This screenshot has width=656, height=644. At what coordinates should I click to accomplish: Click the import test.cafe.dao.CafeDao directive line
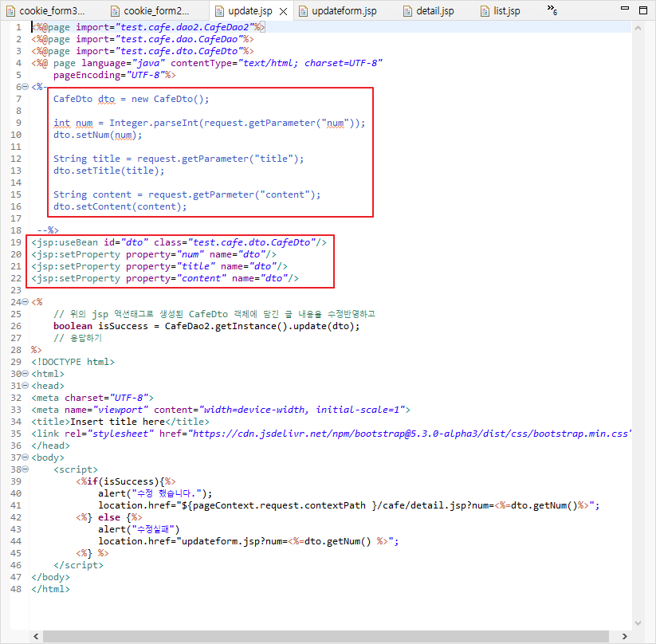[142, 39]
